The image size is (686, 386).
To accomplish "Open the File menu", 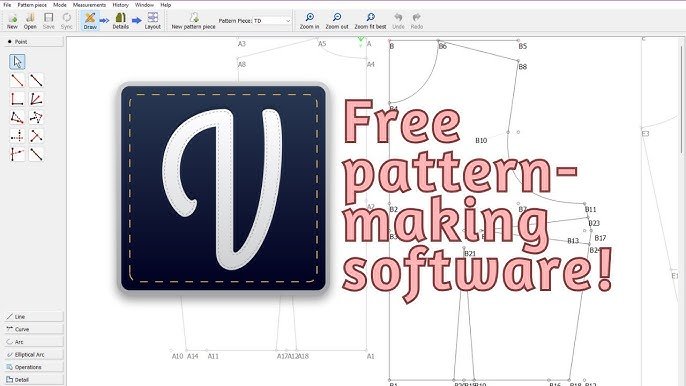I will point(7,5).
